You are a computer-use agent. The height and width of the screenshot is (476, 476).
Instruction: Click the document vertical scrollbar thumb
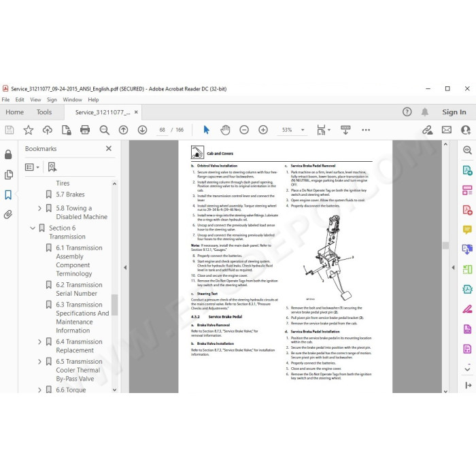pyautogui.click(x=445, y=245)
